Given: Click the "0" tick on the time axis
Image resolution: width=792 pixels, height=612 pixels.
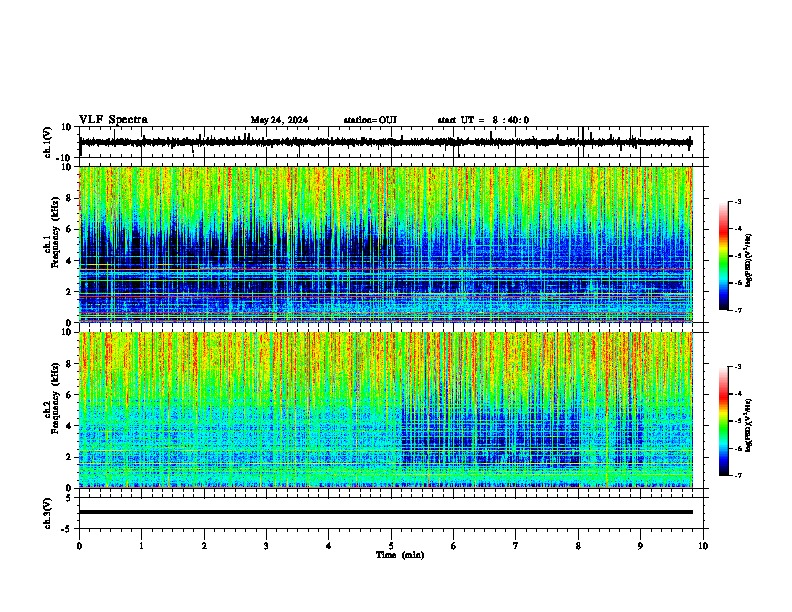Looking at the screenshot, I should (x=79, y=546).
